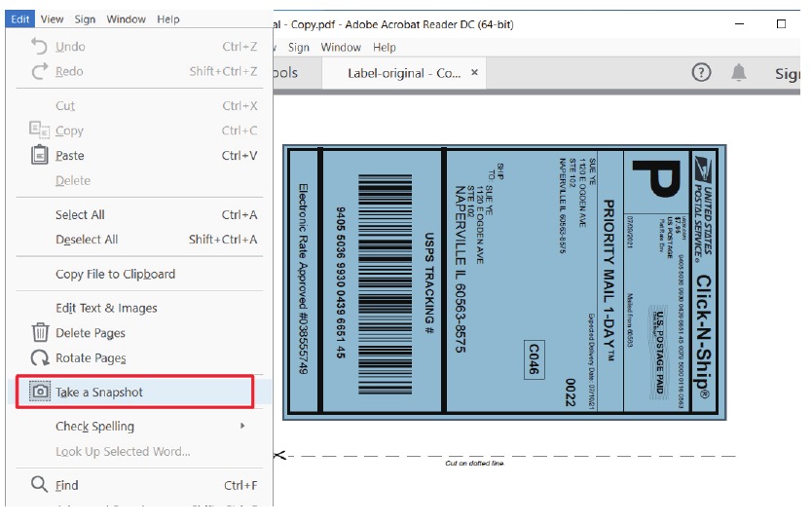Viewport: 812px width, 524px height.
Task: Open the Help menu in Acrobat window
Action: click(x=385, y=47)
